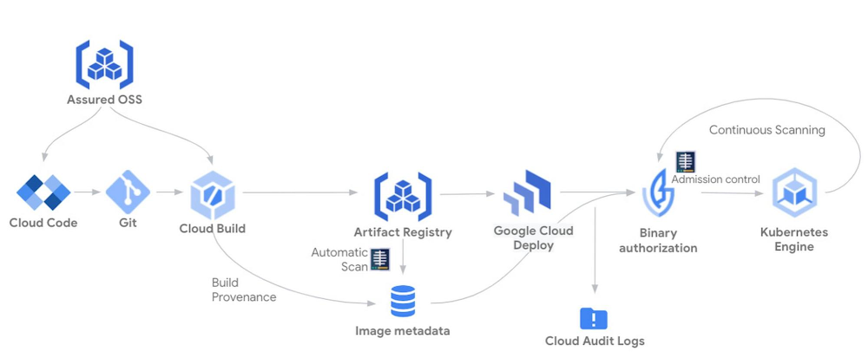Select the Kubernetes Engine hexagon icon
Image resolution: width=868 pixels, height=358 pixels.
click(794, 194)
